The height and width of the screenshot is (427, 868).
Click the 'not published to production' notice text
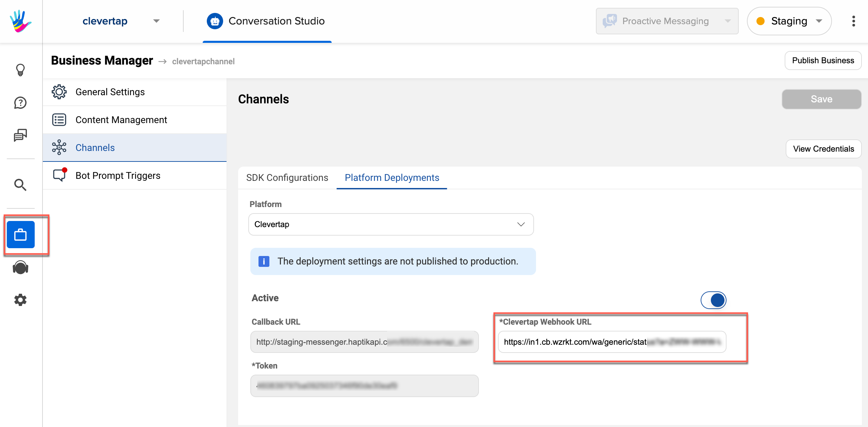click(398, 261)
